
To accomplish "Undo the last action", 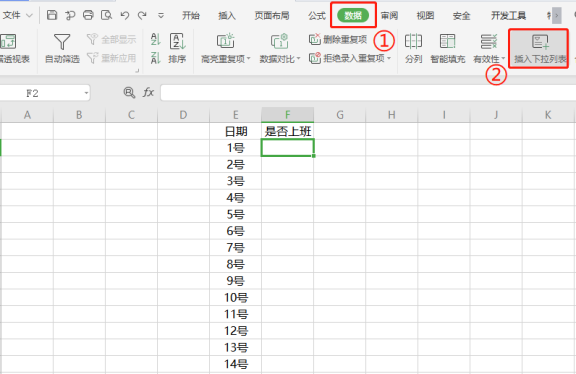I will 125,15.
